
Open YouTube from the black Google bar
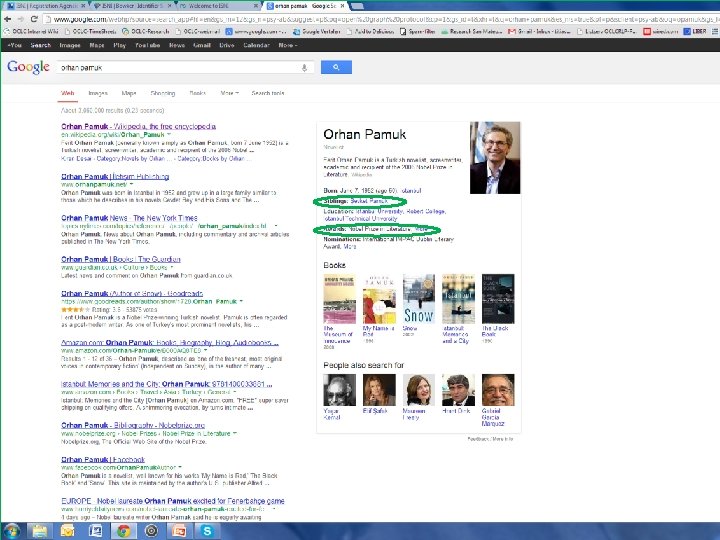147,45
